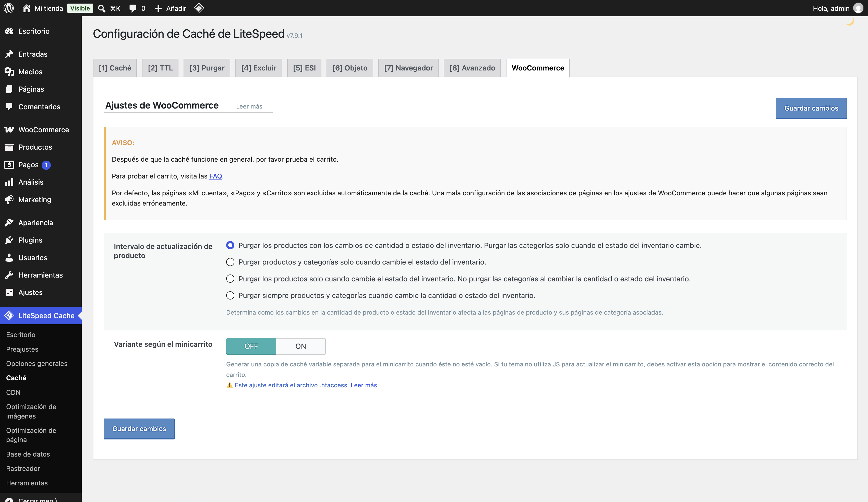
Task: Click the Pagos dollar icon
Action: click(x=9, y=165)
